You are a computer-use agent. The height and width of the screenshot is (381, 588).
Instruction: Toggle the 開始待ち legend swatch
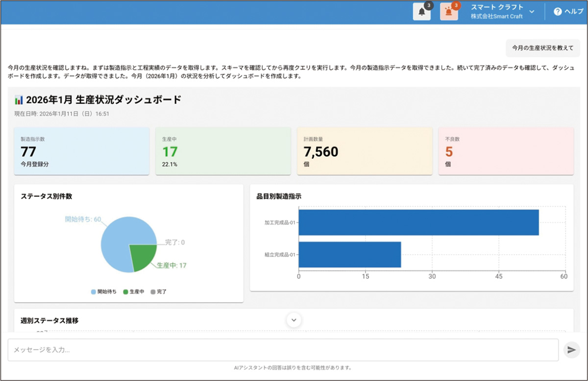click(94, 292)
